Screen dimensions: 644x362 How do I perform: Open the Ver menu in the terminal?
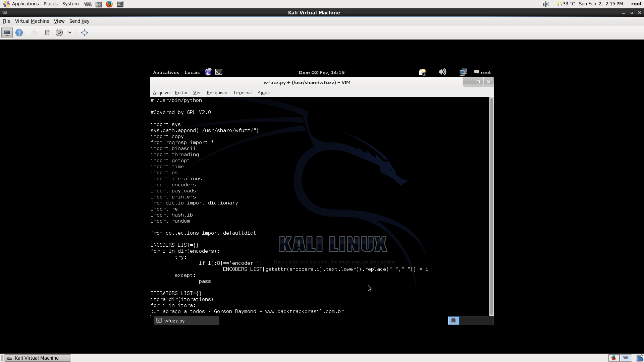click(197, 93)
